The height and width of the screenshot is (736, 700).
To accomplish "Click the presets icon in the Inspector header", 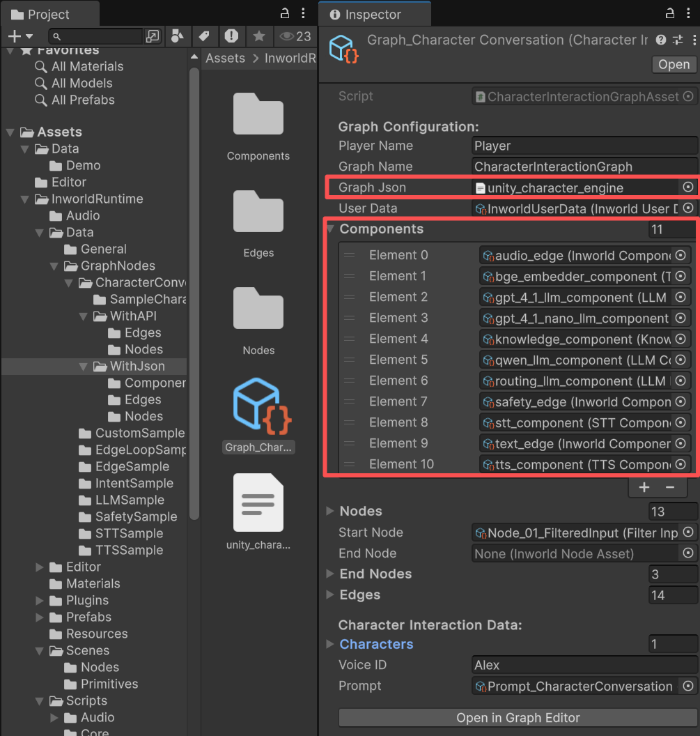I will click(677, 40).
